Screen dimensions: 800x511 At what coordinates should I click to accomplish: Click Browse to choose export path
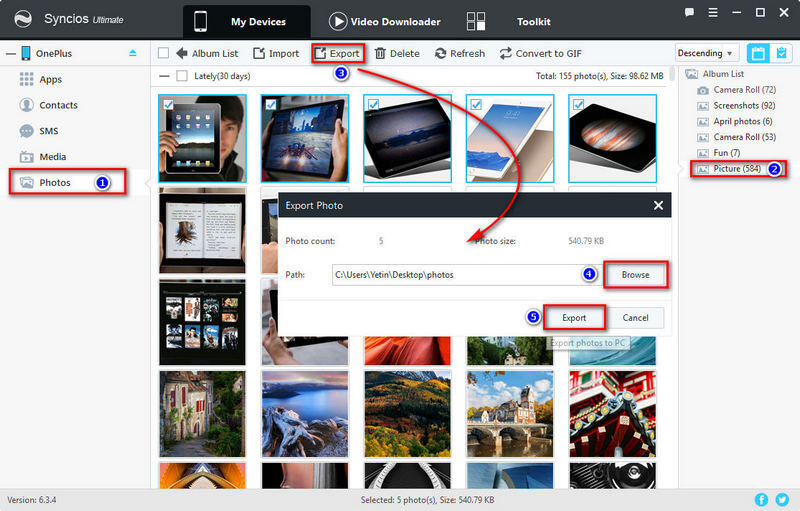(635, 275)
